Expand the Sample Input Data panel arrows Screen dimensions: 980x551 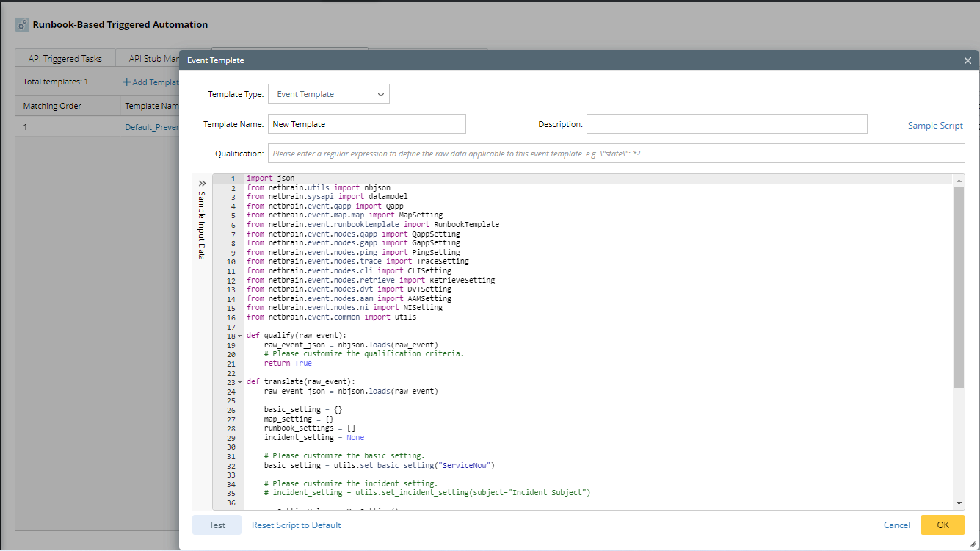pyautogui.click(x=202, y=183)
